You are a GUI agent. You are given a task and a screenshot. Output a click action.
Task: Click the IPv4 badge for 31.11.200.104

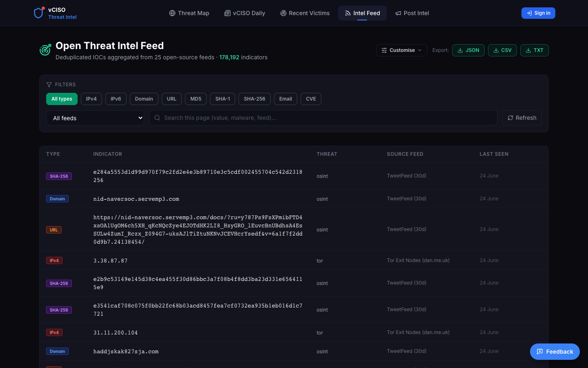54,332
